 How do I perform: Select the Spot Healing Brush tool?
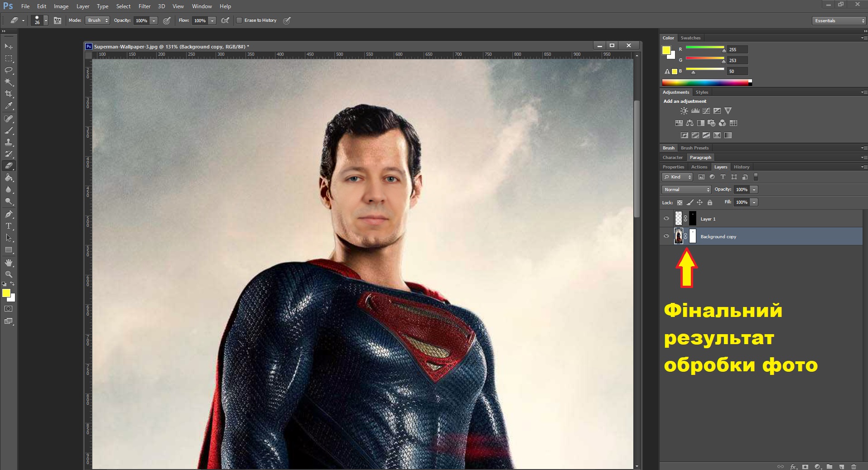(x=9, y=119)
